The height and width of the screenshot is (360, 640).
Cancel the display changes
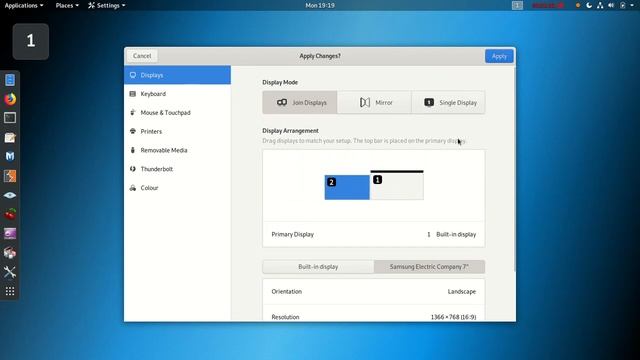tap(142, 56)
